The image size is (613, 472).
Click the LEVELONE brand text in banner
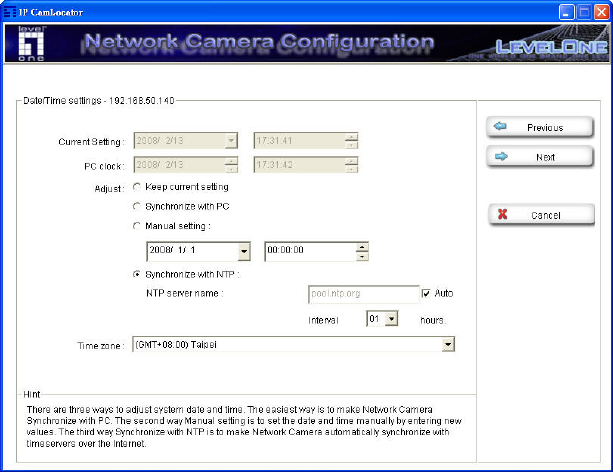[x=552, y=47]
